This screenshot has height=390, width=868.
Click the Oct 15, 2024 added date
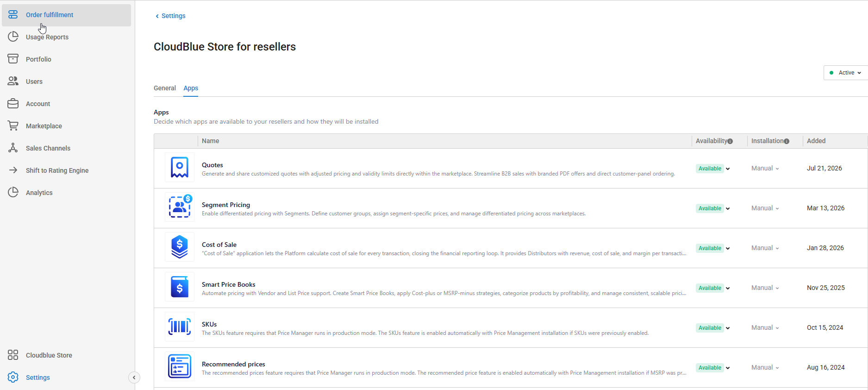point(825,327)
